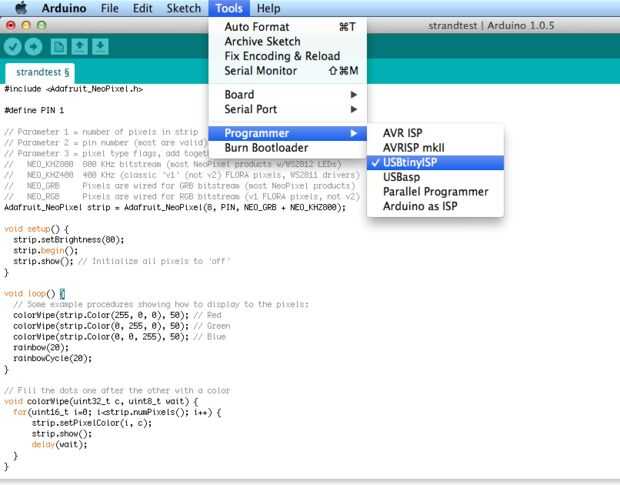Click the colorWipe line commented Blue
The image size is (620, 485).
[119, 337]
